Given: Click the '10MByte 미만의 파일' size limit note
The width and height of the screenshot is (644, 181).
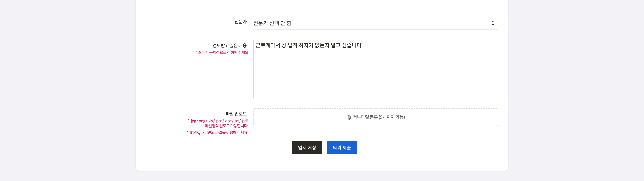Looking at the screenshot, I should 218,133.
